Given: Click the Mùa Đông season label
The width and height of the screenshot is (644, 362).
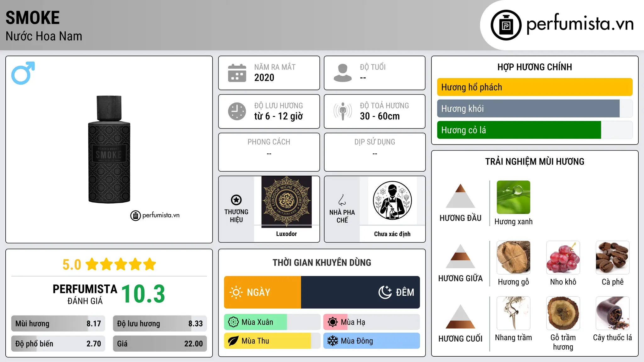Looking at the screenshot, I should click(x=357, y=341).
